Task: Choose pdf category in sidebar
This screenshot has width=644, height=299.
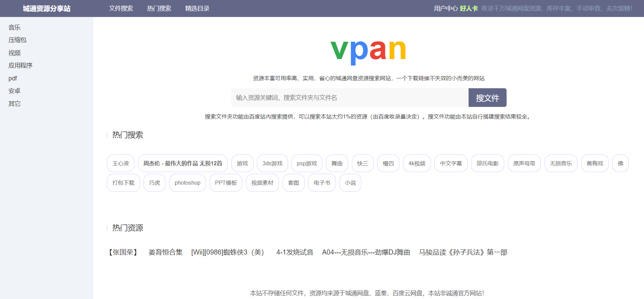Action: click(13, 78)
